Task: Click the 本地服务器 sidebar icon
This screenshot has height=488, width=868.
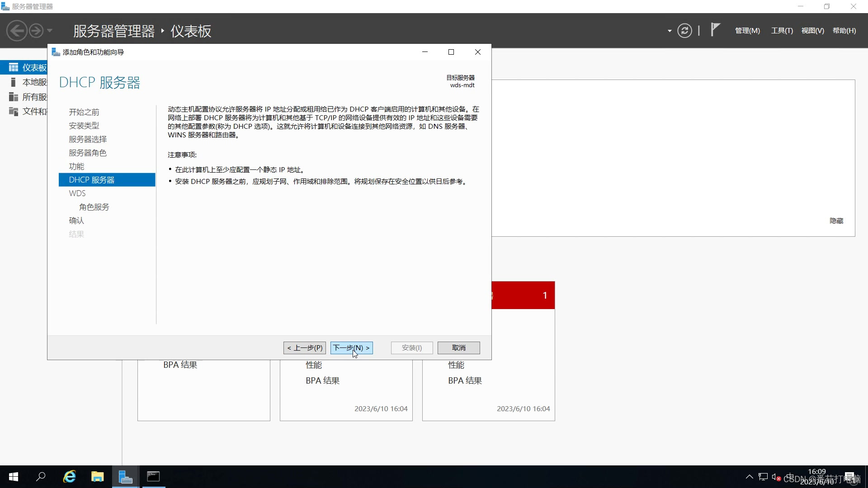Action: [13, 82]
